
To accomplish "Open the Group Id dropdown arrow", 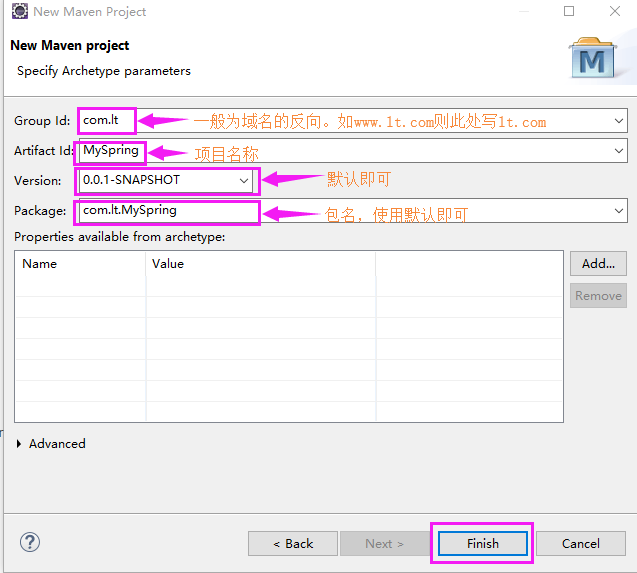I will tap(618, 121).
